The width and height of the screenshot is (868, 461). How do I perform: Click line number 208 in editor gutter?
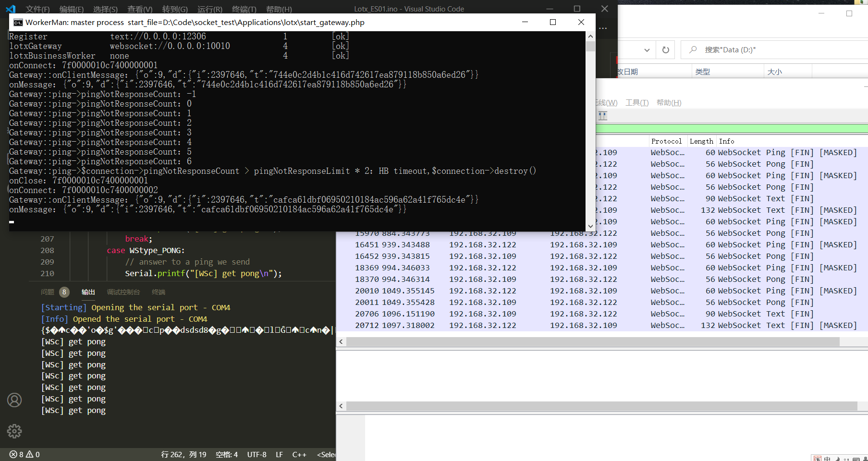tap(47, 251)
